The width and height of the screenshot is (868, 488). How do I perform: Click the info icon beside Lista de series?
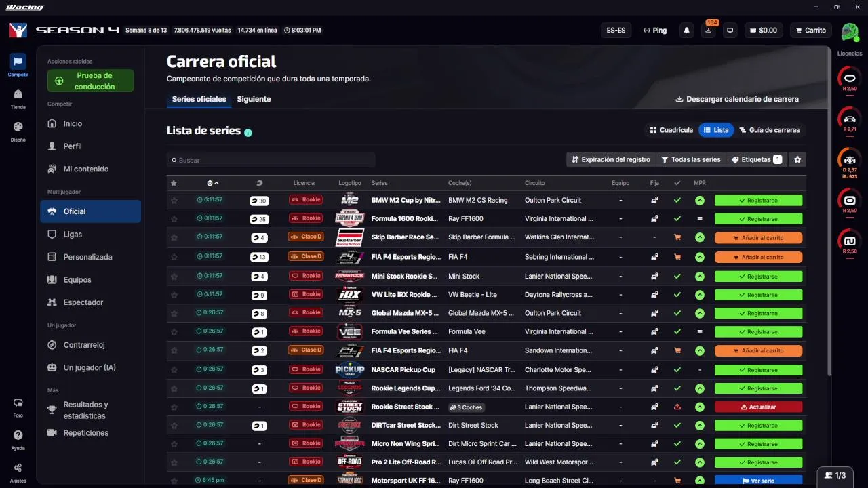tap(248, 132)
